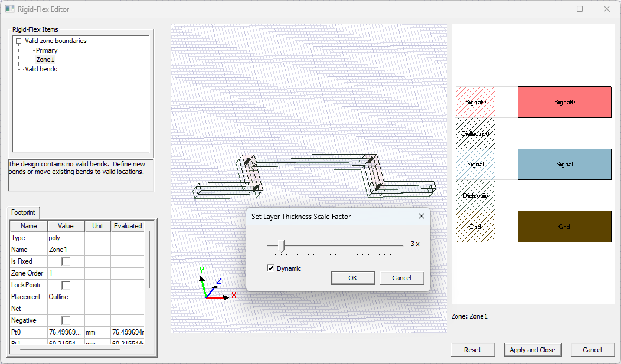Viewport: 621px width, 364px height.
Task: Click the Dielectric hatched layer icon
Action: 475,195
